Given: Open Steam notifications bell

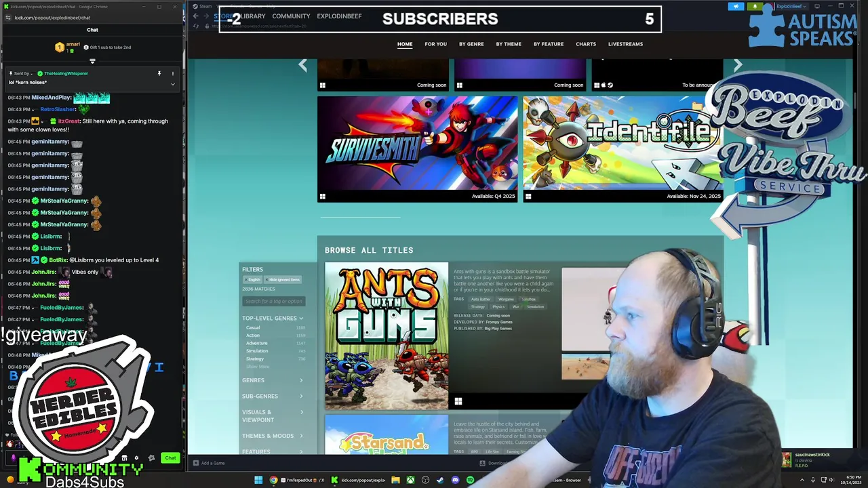Looking at the screenshot, I should pyautogui.click(x=755, y=6).
